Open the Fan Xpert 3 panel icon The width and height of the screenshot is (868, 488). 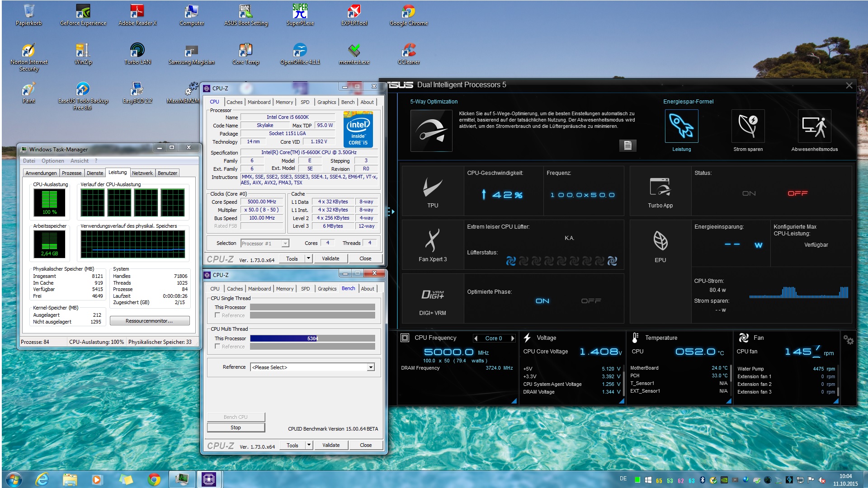(x=432, y=240)
